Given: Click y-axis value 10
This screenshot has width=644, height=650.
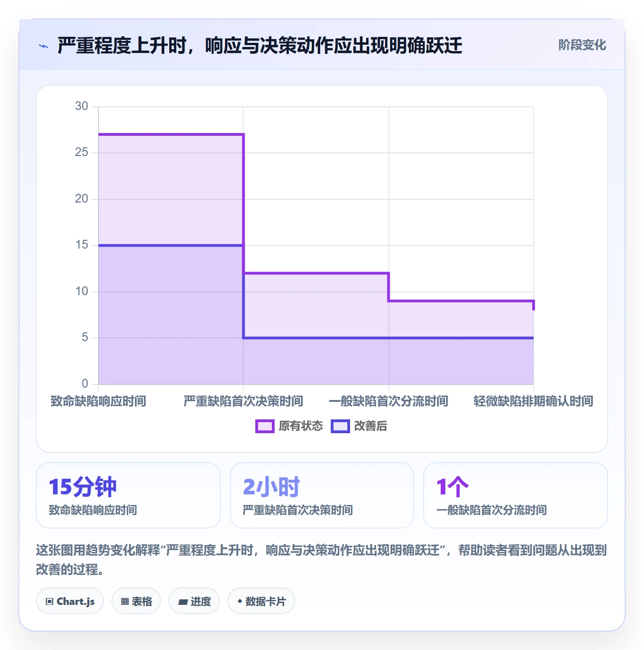Looking at the screenshot, I should [81, 291].
